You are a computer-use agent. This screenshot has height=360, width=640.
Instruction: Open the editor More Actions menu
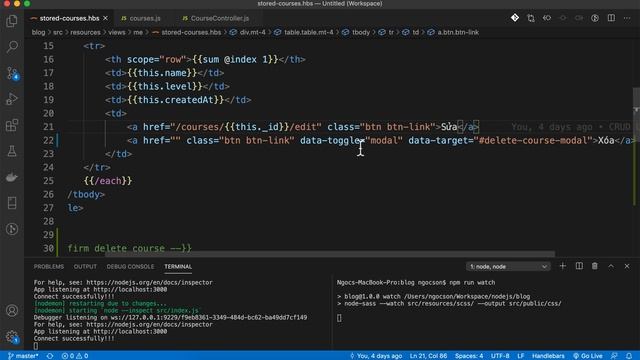click(x=627, y=18)
